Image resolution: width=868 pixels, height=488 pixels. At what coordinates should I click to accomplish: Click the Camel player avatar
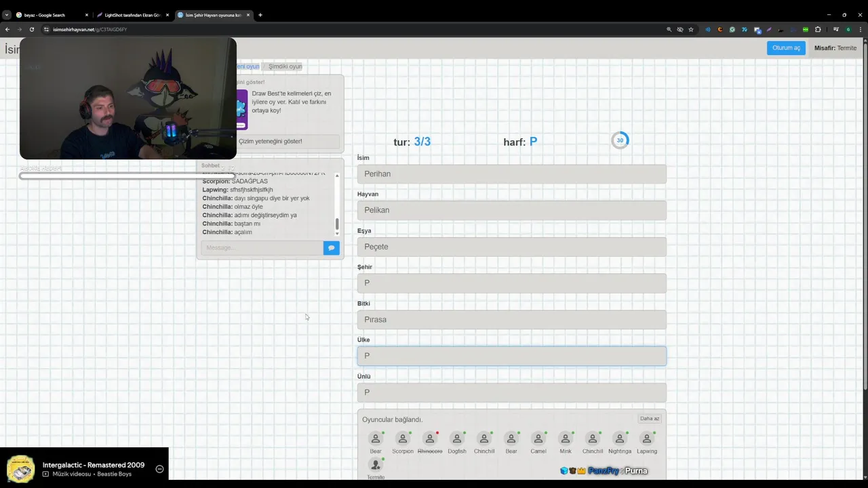click(x=538, y=439)
